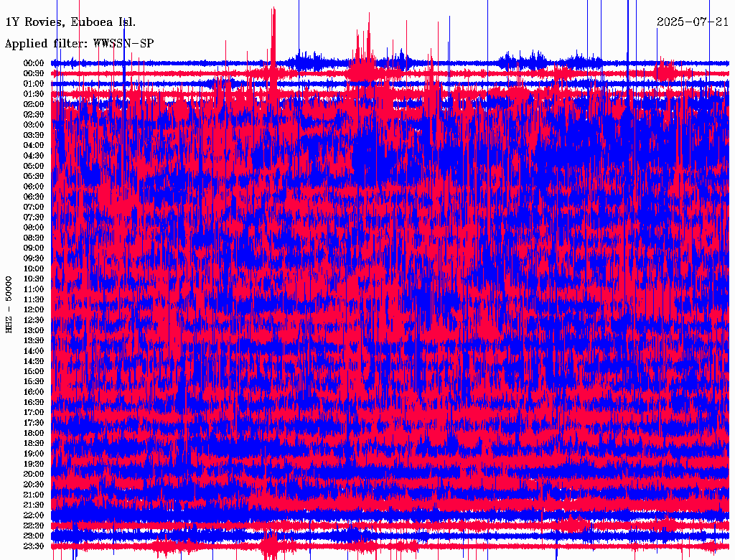Click the 07:00 time label
Viewport: 735px width, 560px height.
(x=34, y=207)
